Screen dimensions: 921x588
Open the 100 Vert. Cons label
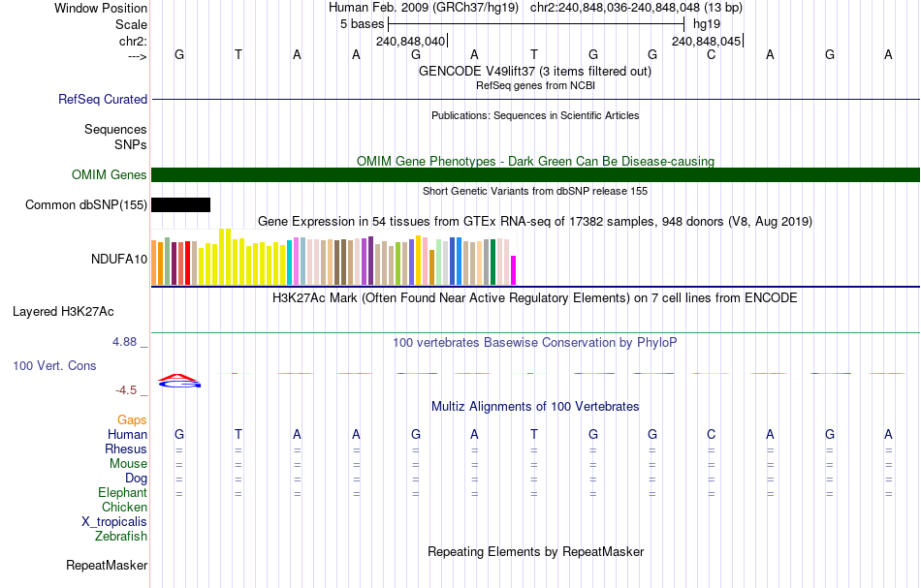tap(54, 365)
